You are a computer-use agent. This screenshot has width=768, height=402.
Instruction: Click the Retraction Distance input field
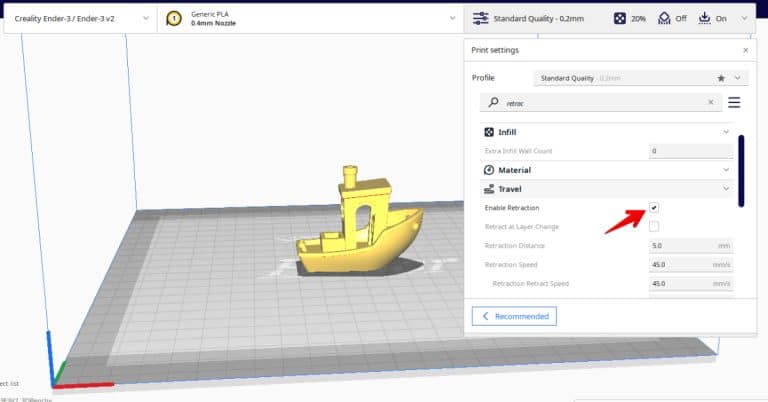point(690,245)
